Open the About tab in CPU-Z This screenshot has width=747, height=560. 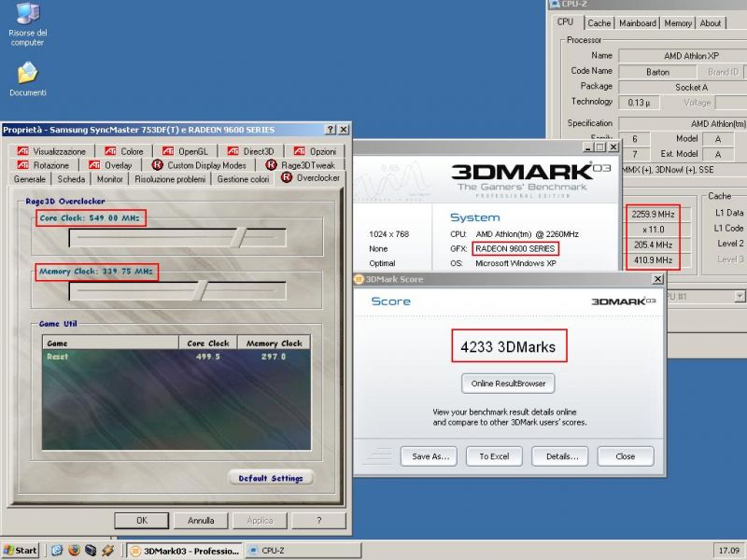(x=710, y=22)
